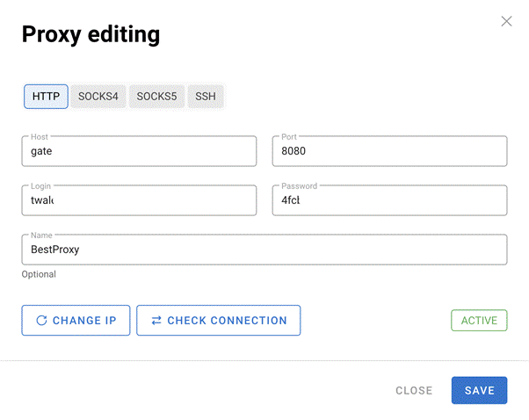Click the arrows icon in Check Connection
The width and height of the screenshot is (529, 420).
(156, 320)
